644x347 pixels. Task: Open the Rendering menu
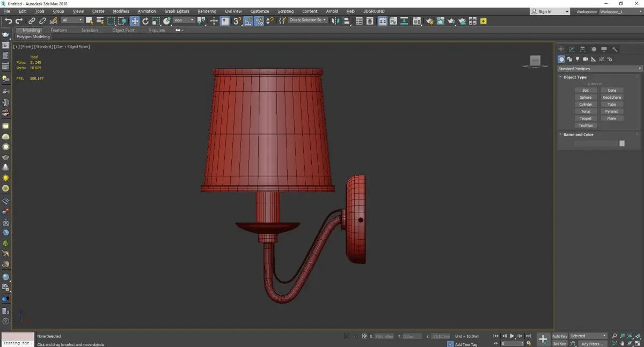click(x=207, y=11)
